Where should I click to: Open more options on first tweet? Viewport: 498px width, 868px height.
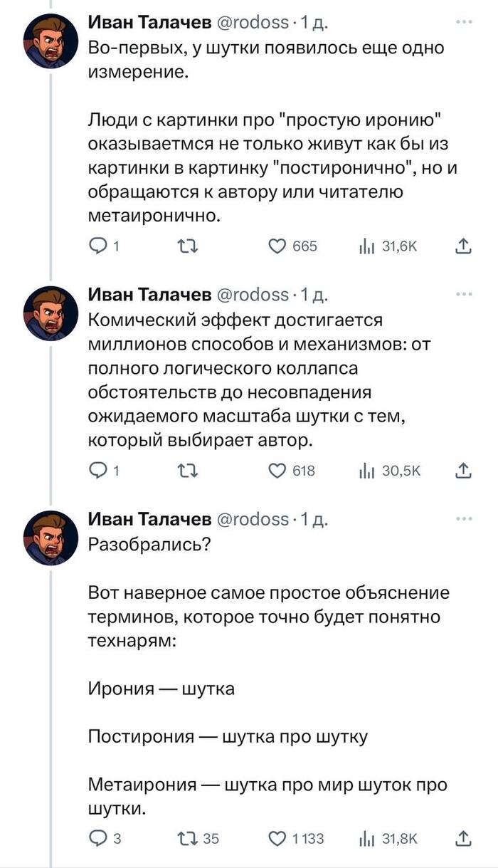coord(463,23)
